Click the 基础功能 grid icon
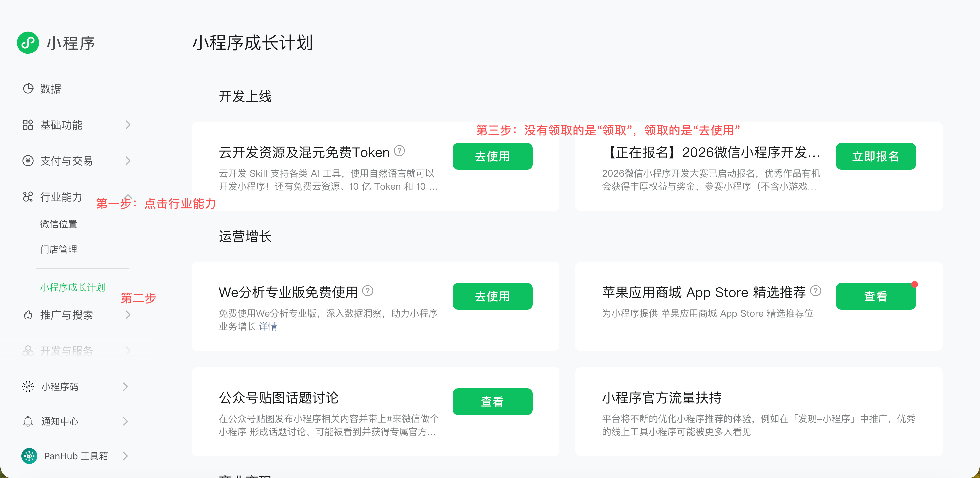This screenshot has width=980, height=478. coord(28,125)
